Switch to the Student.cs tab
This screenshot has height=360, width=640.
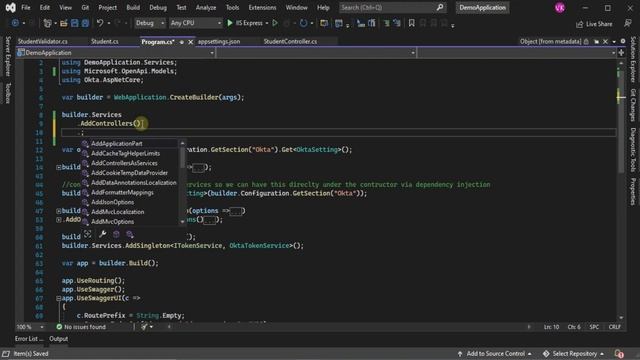(105, 42)
